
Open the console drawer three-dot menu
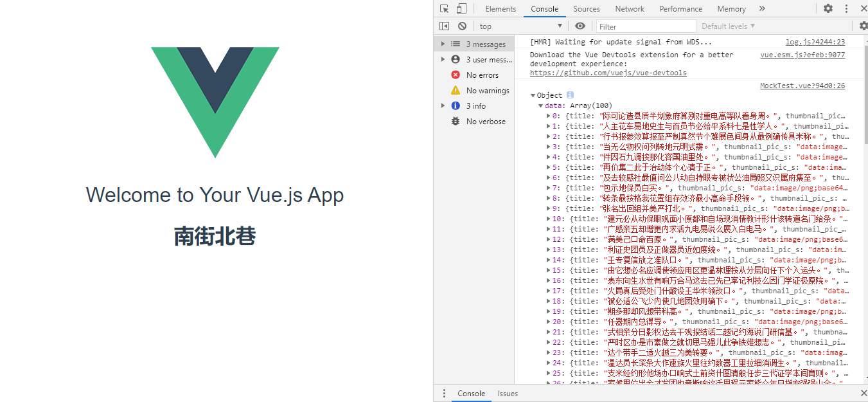pos(443,394)
